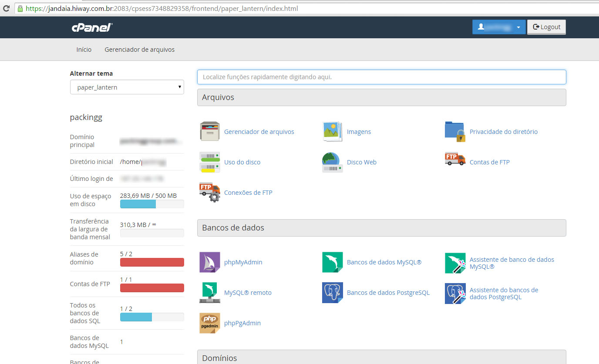Click the Contas de FTP truck icon

click(x=455, y=159)
